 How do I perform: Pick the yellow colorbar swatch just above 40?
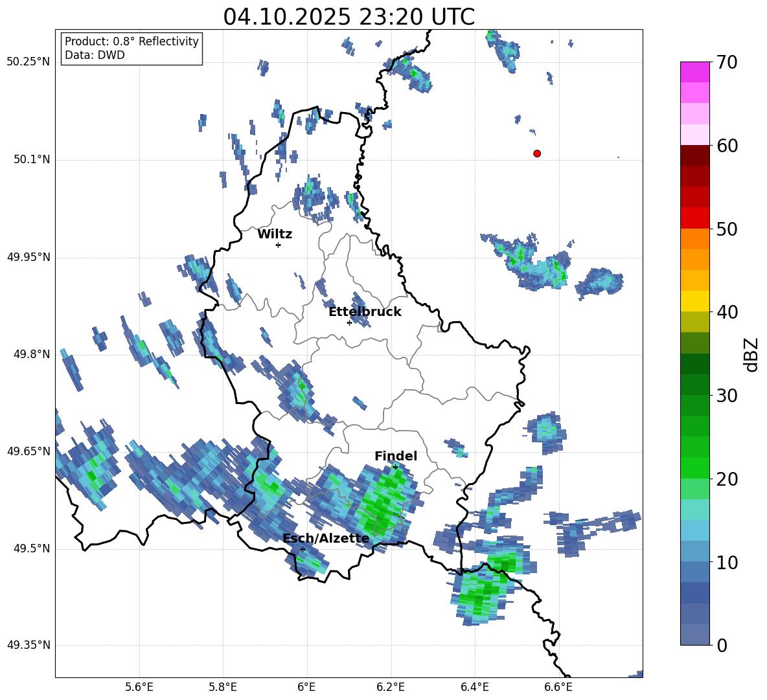[694, 301]
